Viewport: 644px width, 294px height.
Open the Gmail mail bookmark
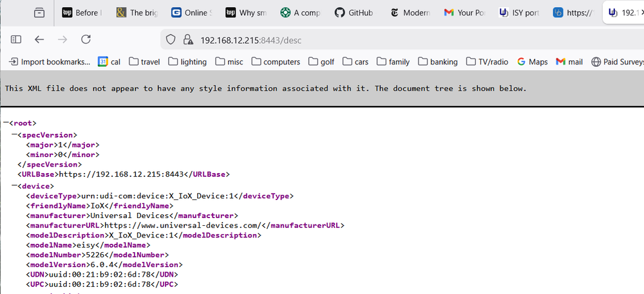[x=569, y=62]
